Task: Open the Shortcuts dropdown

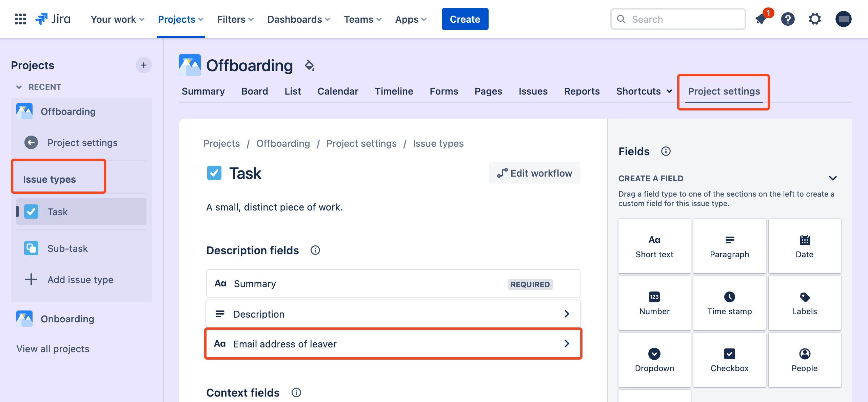Action: 644,91
